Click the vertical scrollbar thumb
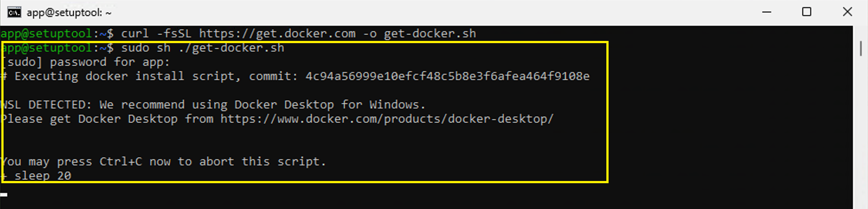 pyautogui.click(x=861, y=48)
